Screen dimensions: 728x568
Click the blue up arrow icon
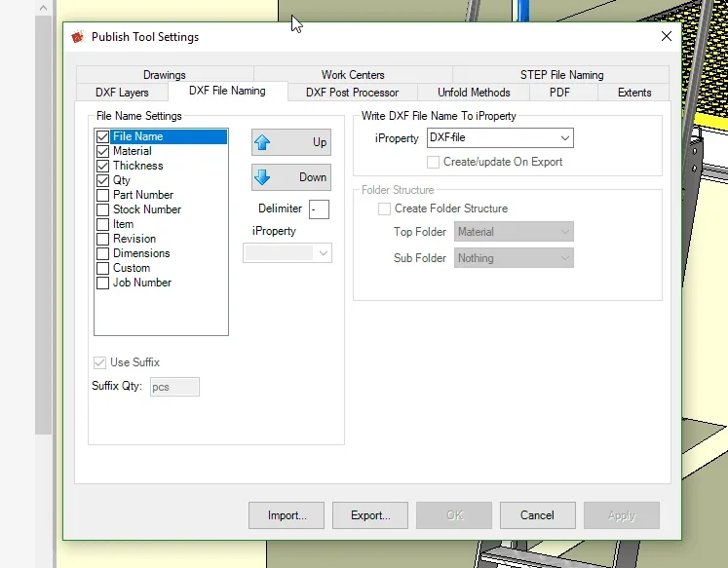pos(262,142)
